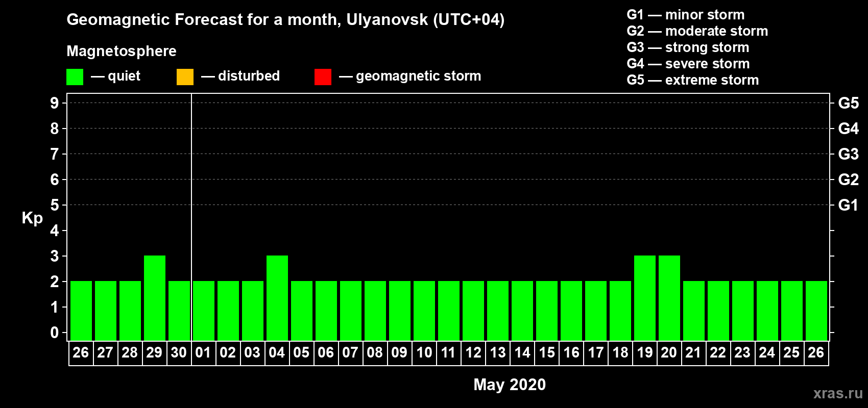868x408 pixels.
Task: Click the G3 label on right axis
Action: pyautogui.click(x=849, y=154)
